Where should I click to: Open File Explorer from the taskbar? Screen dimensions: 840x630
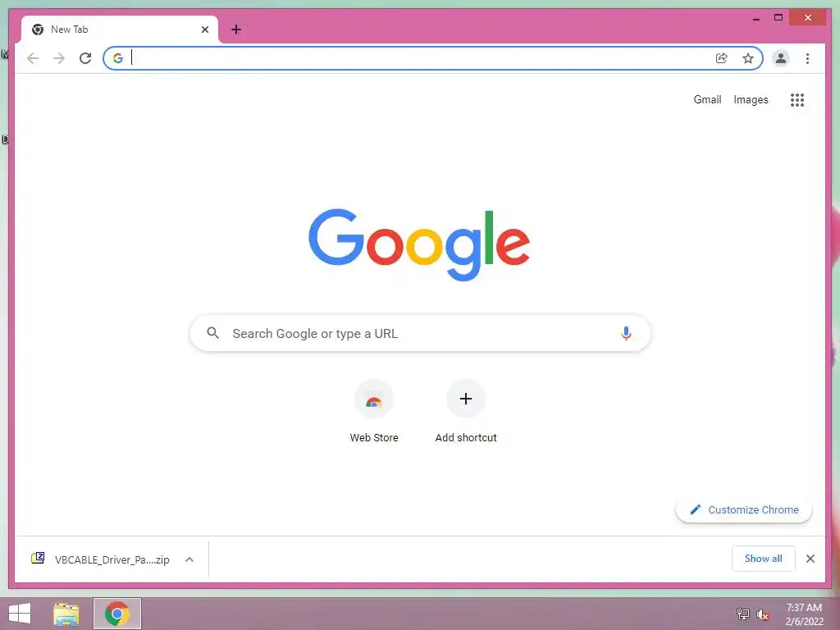click(66, 614)
